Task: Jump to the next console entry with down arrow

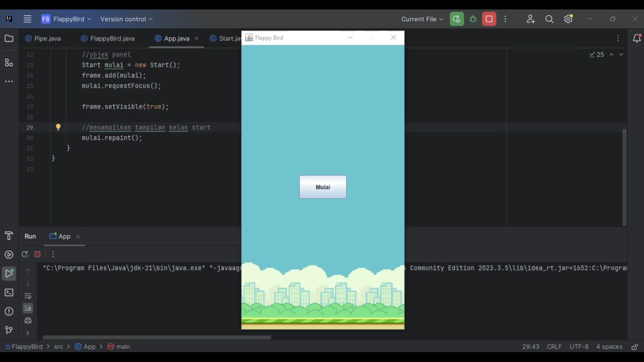Action: (x=28, y=283)
